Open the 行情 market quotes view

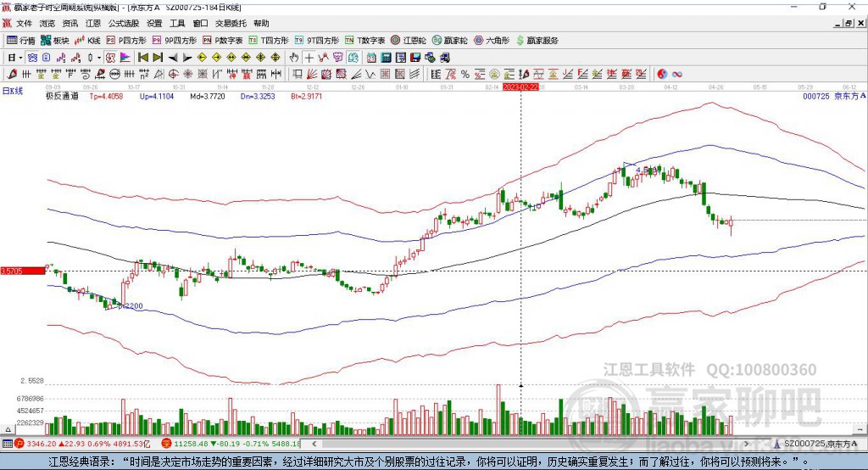(20, 41)
